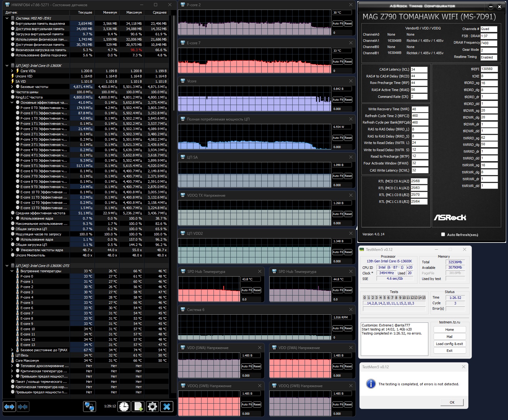The height and width of the screenshot is (420, 508).
Task: Click the tREFI value field in ASRock
Action: tap(489, 69)
